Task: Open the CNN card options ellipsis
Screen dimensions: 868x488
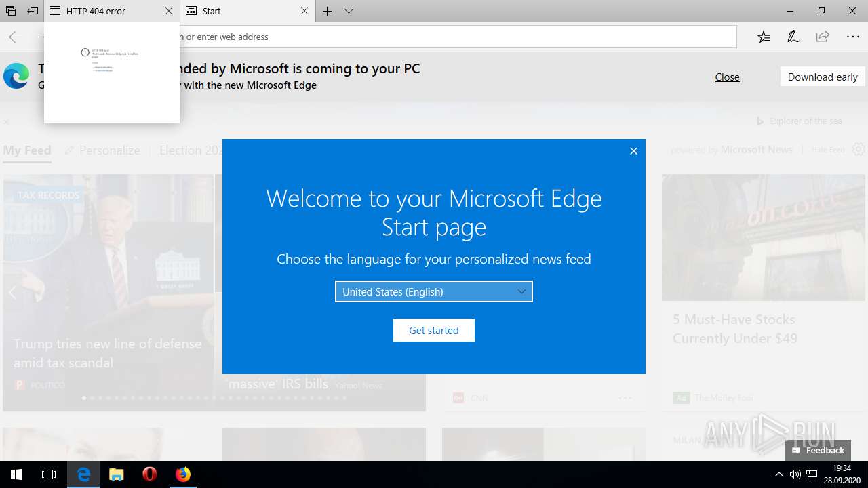Action: 625,398
